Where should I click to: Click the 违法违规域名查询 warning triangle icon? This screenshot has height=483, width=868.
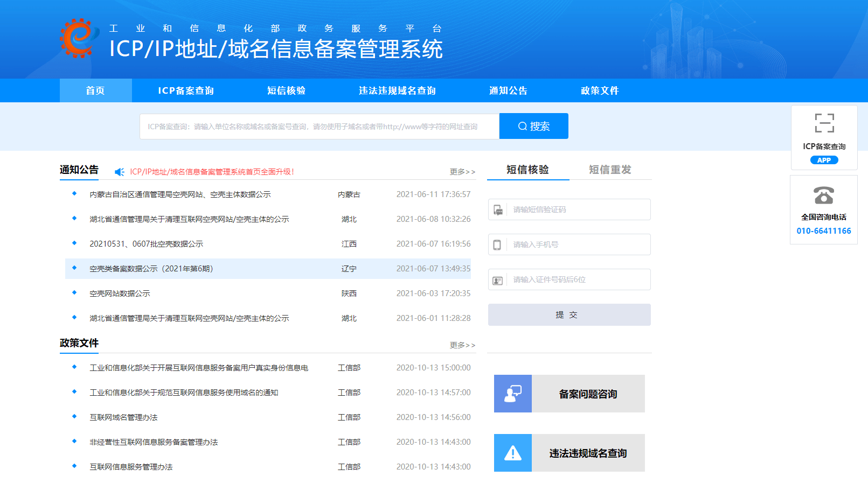[x=513, y=453]
